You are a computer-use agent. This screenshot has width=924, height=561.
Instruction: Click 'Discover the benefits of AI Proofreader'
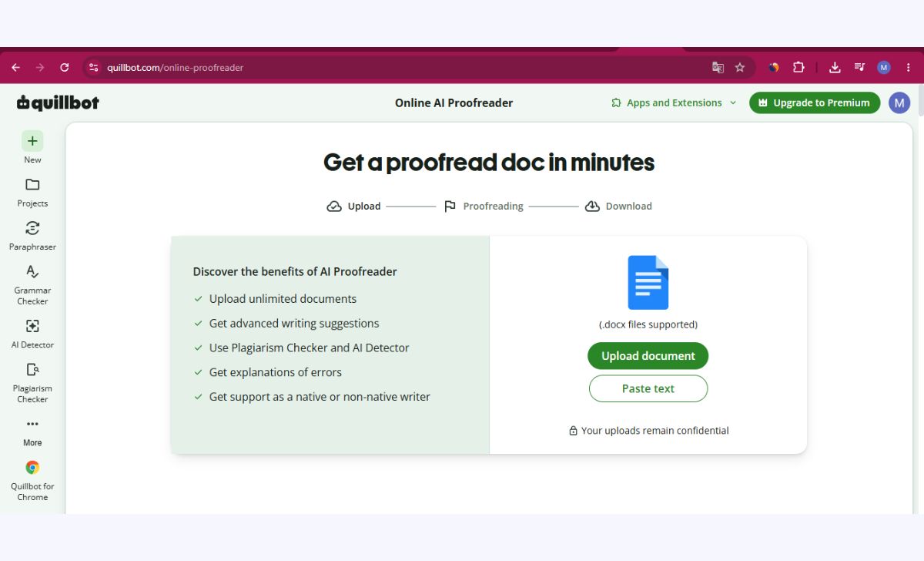click(295, 271)
